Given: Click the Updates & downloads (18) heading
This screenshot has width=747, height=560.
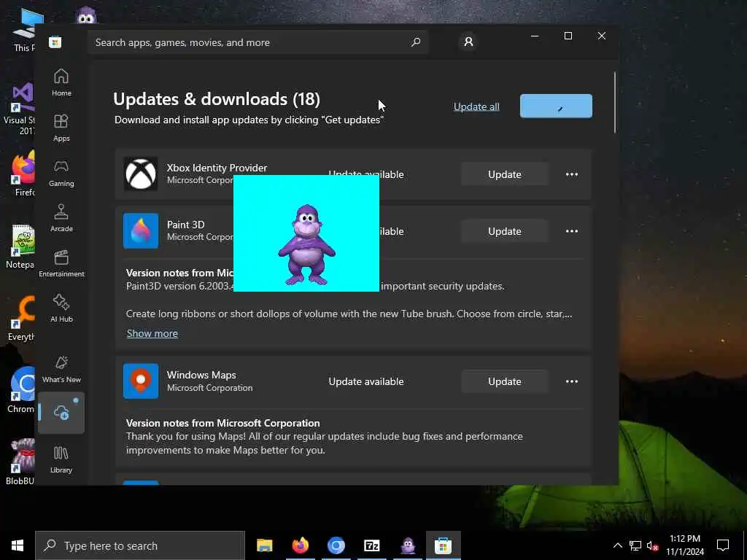Looking at the screenshot, I should [x=217, y=99].
